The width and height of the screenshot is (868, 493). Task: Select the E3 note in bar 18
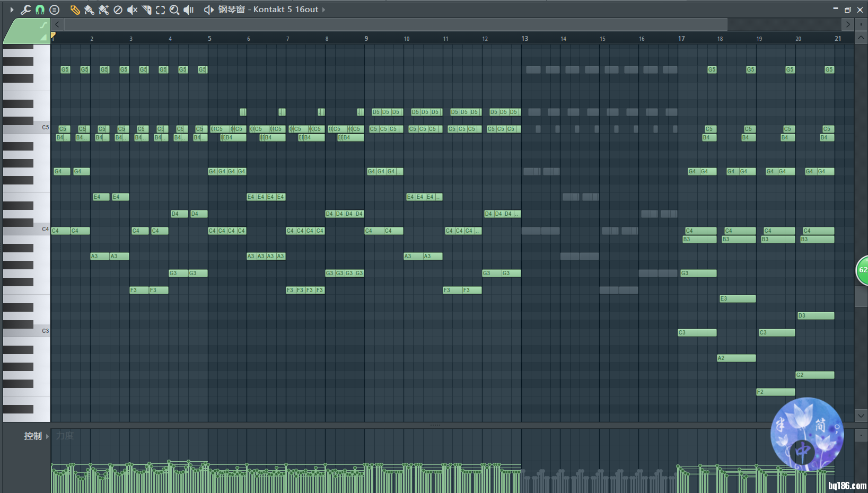click(x=737, y=298)
